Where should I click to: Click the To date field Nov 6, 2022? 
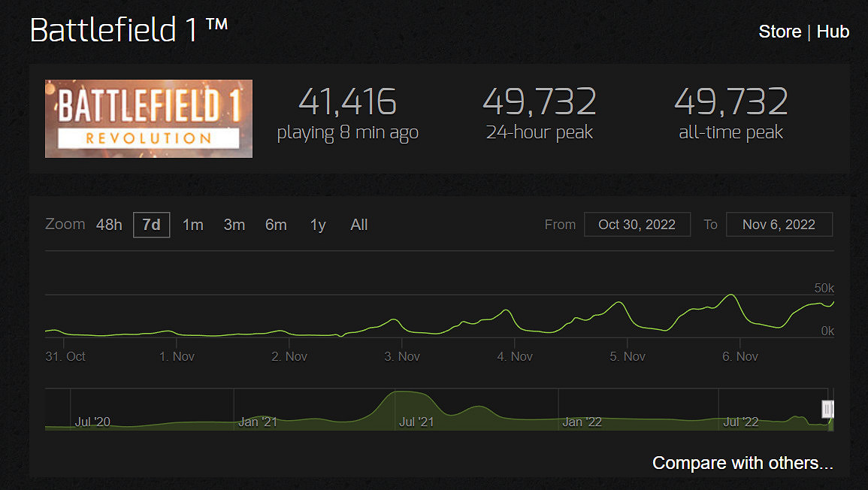[779, 224]
